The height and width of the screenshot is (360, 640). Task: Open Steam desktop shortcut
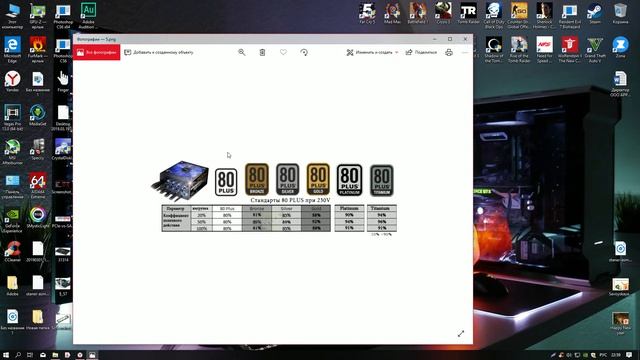595,13
